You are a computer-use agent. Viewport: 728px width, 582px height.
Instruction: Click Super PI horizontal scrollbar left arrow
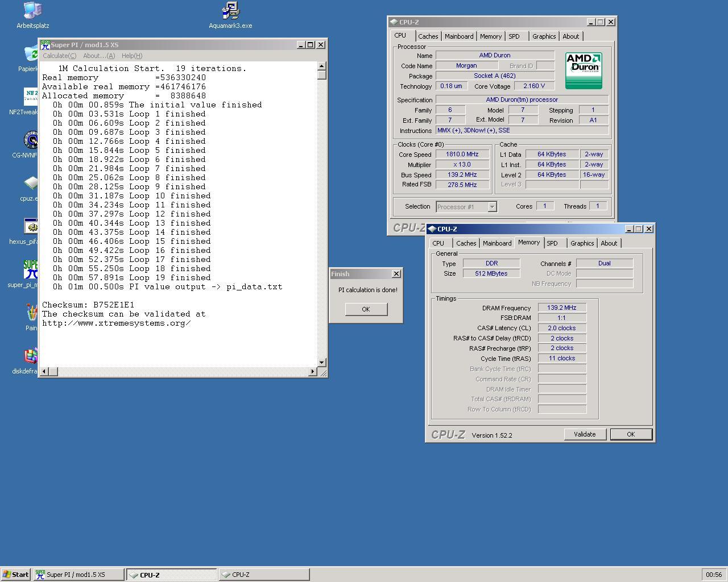pos(44,372)
